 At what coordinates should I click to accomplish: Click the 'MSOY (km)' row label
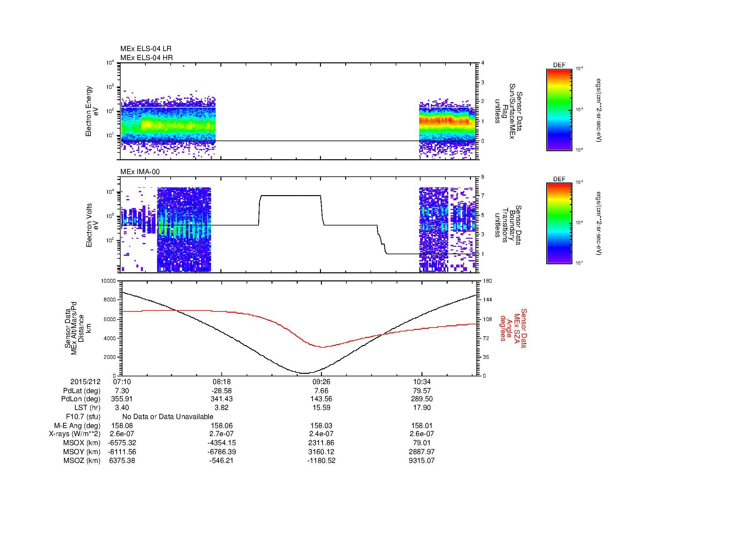[82, 452]
